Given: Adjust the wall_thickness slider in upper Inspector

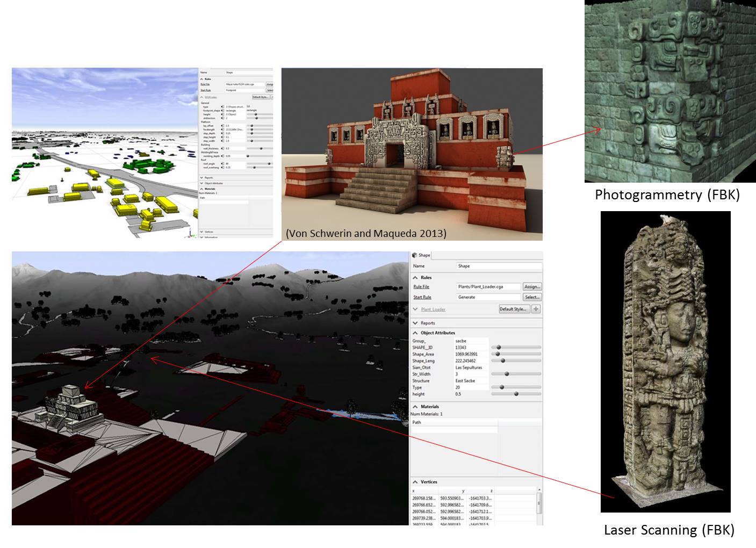Looking at the screenshot, I should pyautogui.click(x=260, y=148).
